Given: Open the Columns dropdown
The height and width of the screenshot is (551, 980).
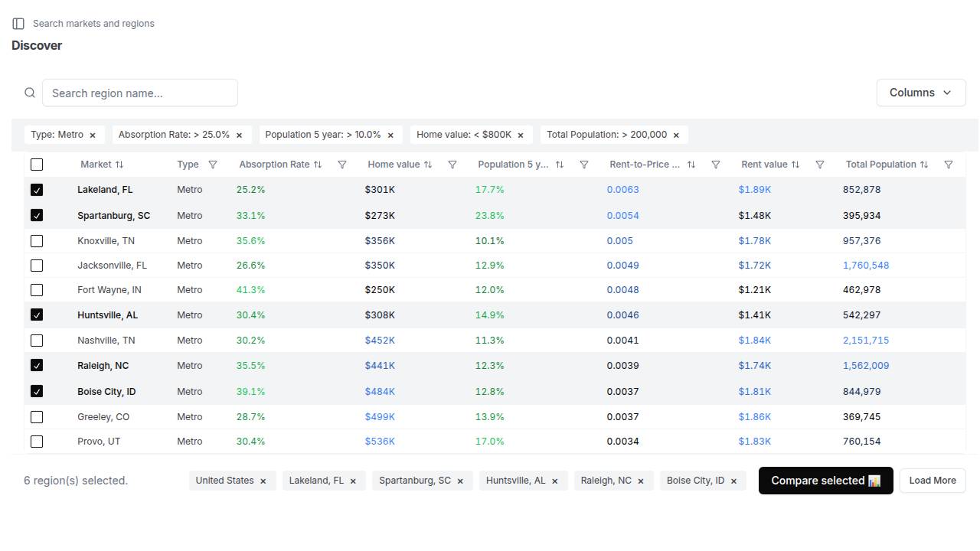Looking at the screenshot, I should click(x=920, y=93).
